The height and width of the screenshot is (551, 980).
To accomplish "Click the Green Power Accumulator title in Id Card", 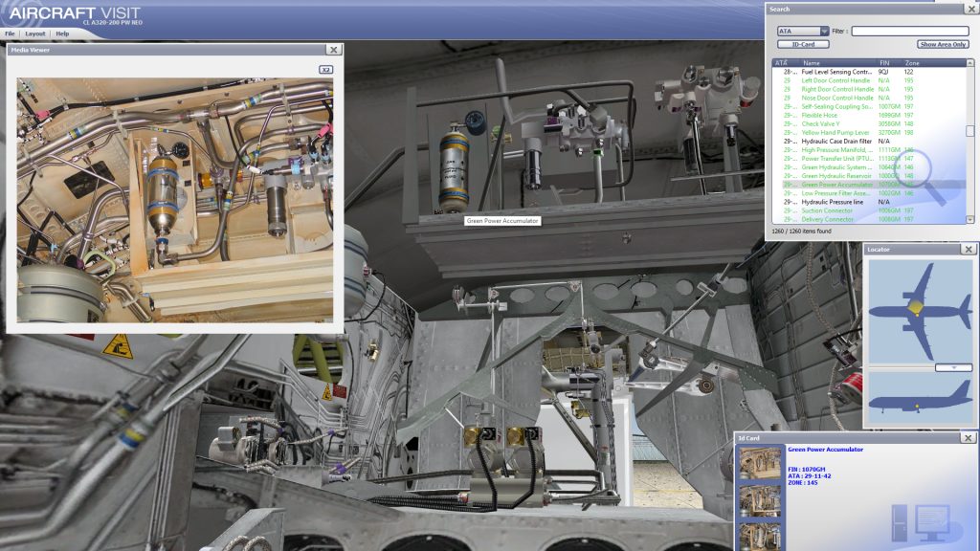I will (825, 450).
